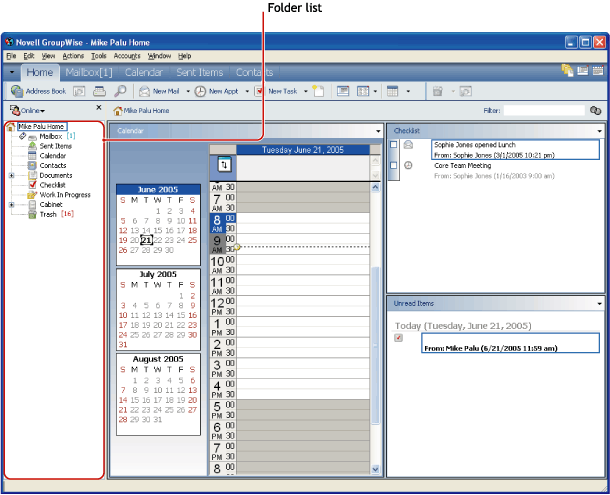Screen dimensions: 610x495
Task: Open the File menu
Action: [x=11, y=56]
